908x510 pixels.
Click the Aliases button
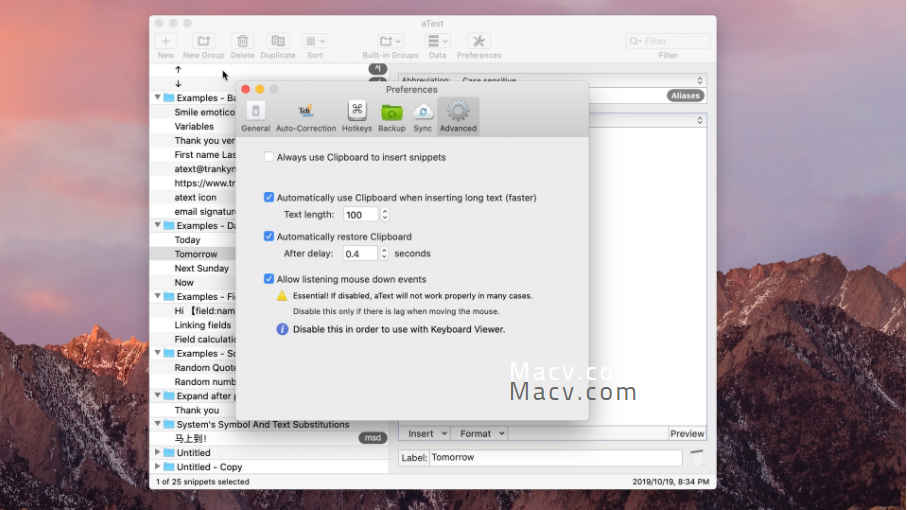(686, 96)
